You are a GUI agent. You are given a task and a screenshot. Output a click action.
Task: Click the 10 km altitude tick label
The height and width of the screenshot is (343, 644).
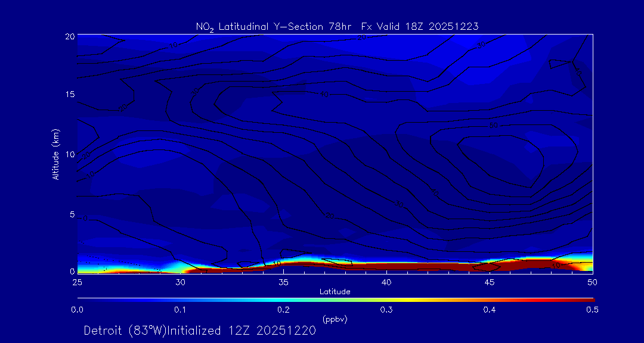[70, 154]
